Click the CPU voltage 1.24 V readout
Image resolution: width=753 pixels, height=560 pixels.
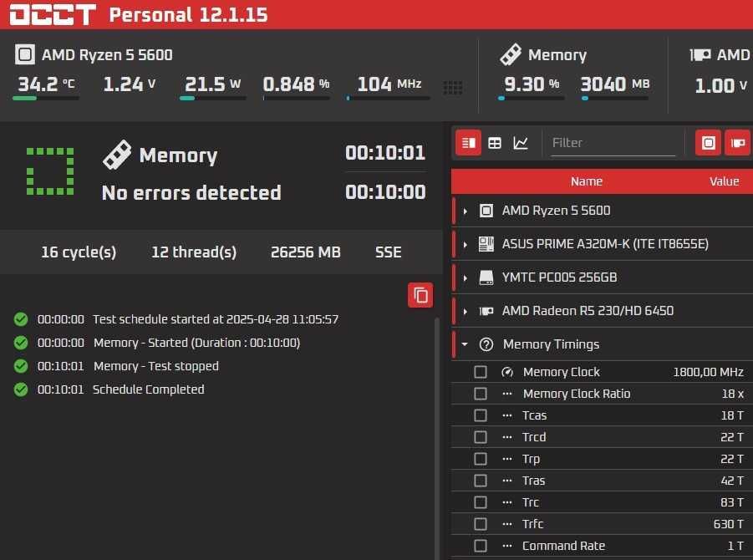(x=130, y=84)
